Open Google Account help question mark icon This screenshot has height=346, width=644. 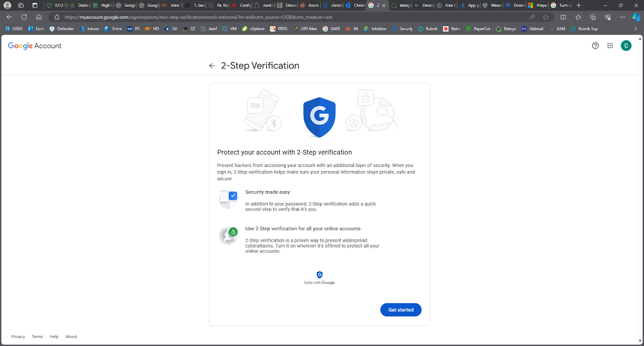pos(595,46)
